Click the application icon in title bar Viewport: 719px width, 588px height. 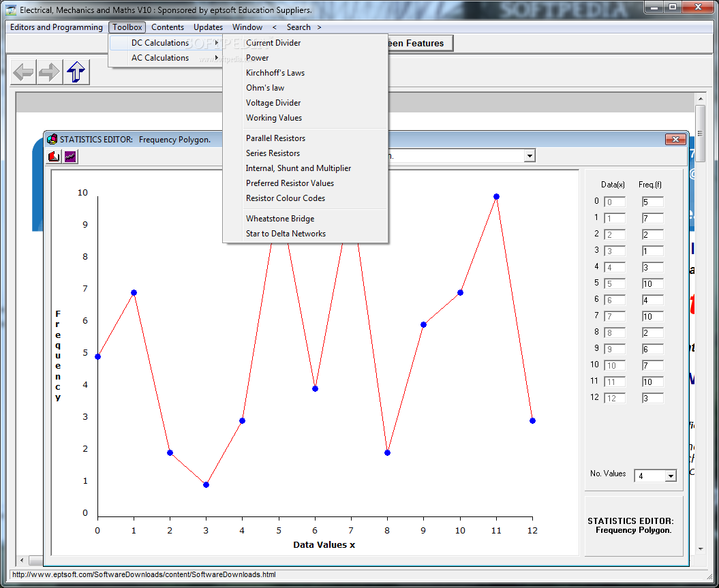pyautogui.click(x=11, y=10)
